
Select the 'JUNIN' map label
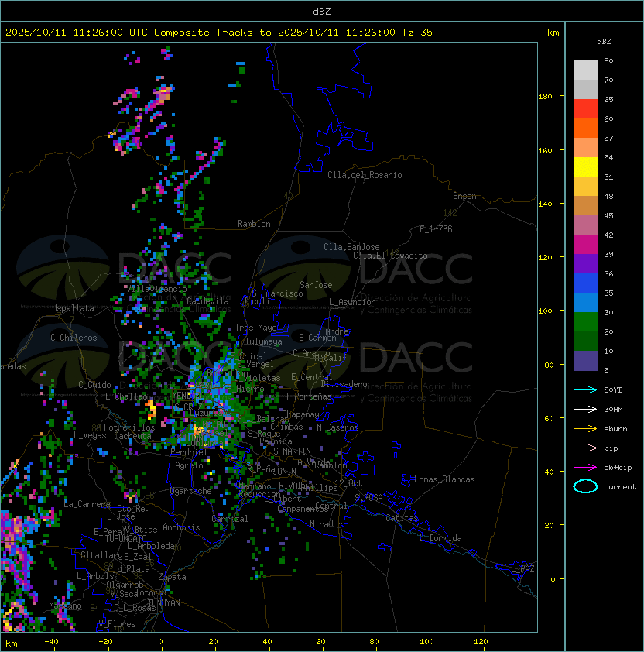(284, 471)
